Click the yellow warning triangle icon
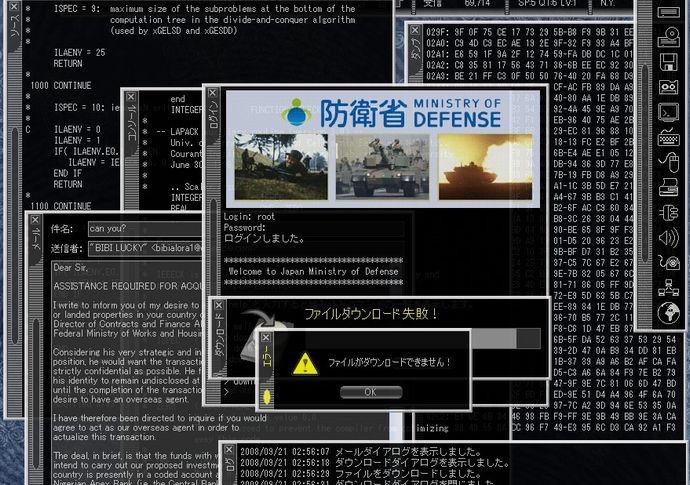This screenshot has height=485, width=690. tap(305, 364)
